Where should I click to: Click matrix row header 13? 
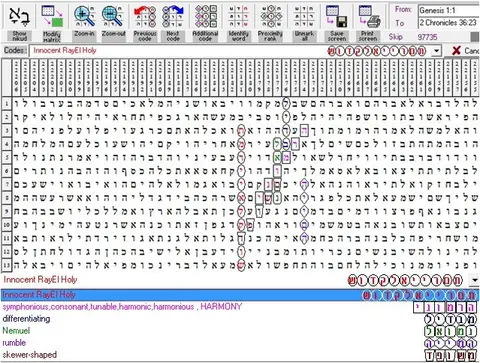coord(6,265)
